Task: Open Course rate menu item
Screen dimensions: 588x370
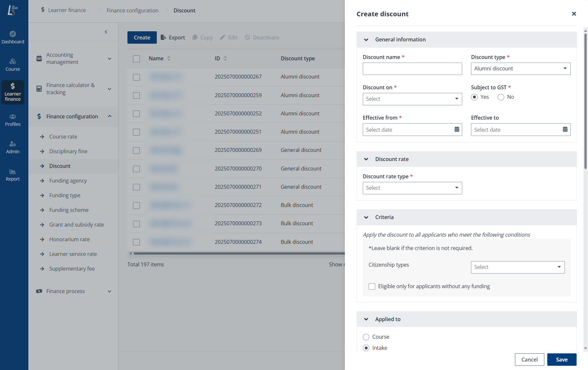Action: coord(63,137)
